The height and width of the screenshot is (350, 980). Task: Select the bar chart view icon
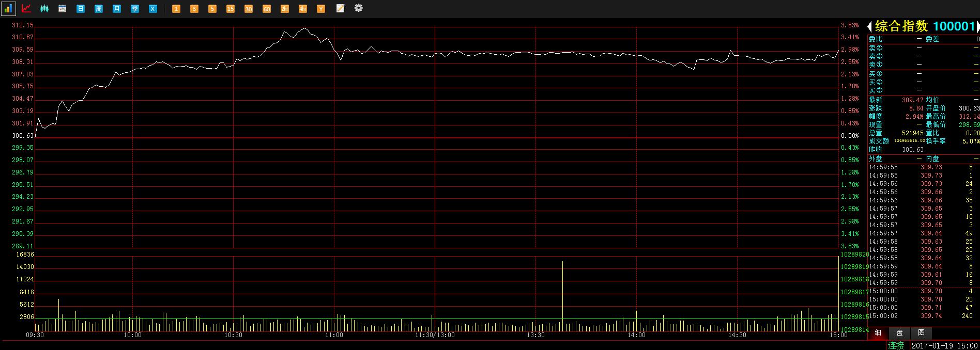8,8
